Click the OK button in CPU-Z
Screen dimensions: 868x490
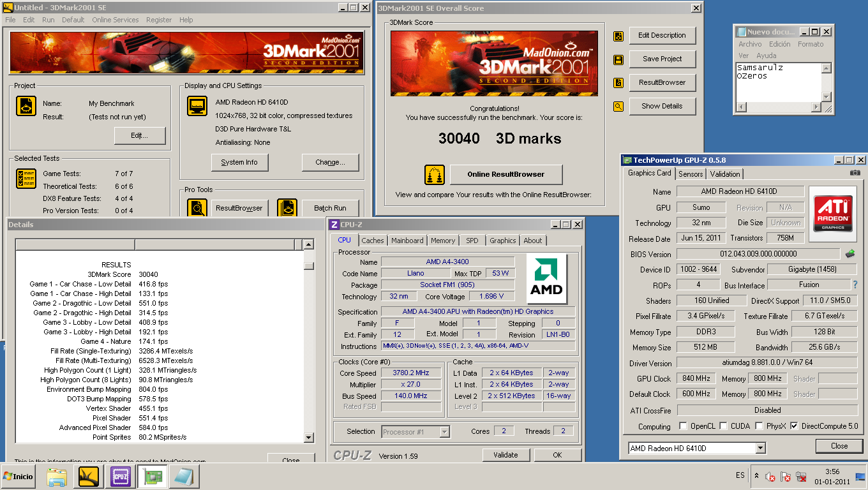tap(557, 455)
